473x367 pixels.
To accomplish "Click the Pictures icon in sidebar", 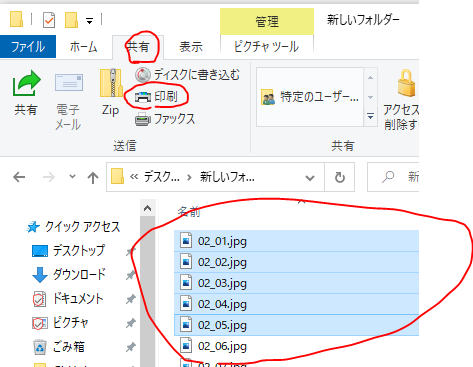I will [x=39, y=323].
